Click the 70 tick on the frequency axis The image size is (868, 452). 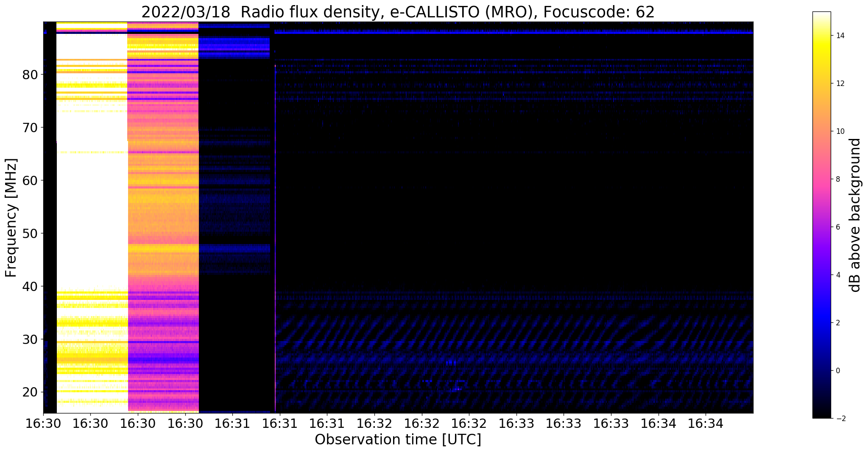(x=31, y=128)
